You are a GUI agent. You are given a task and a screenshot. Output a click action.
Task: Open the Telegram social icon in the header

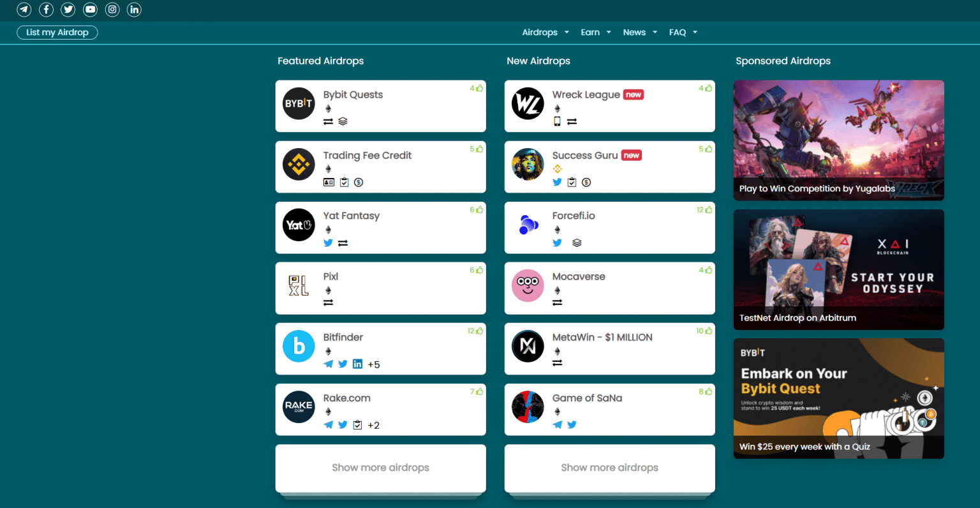click(x=24, y=10)
